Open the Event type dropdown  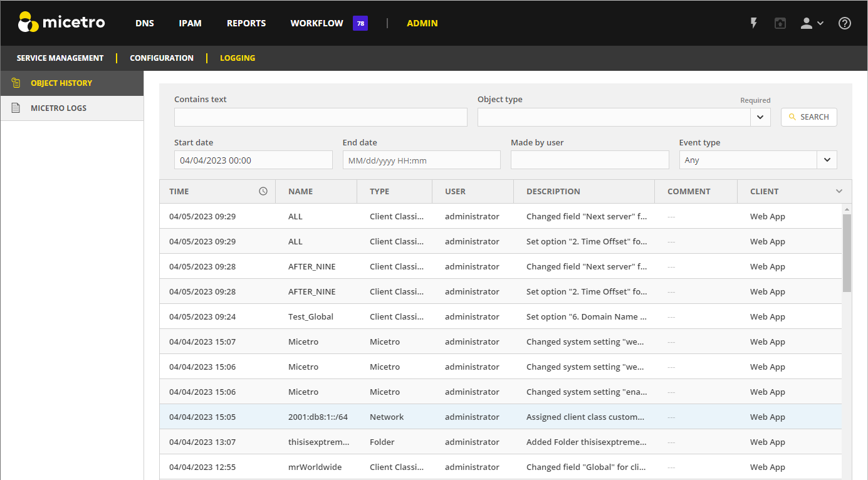coord(827,160)
